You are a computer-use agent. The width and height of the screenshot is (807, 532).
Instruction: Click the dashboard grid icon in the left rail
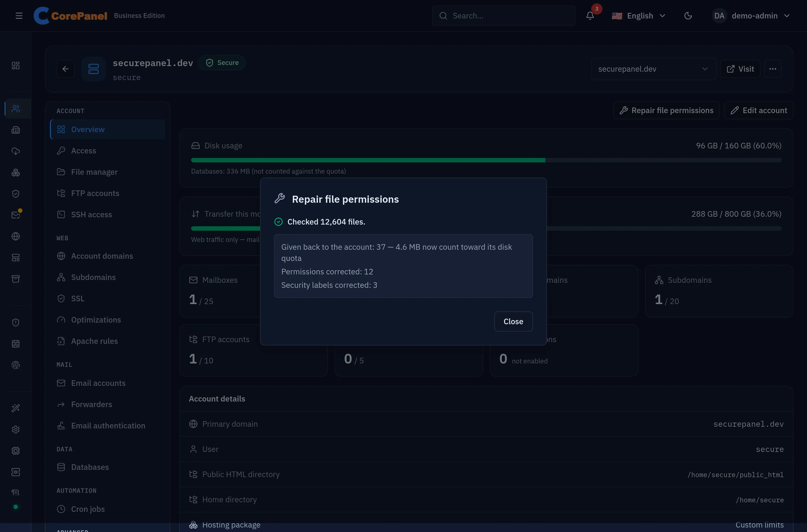[x=16, y=66]
